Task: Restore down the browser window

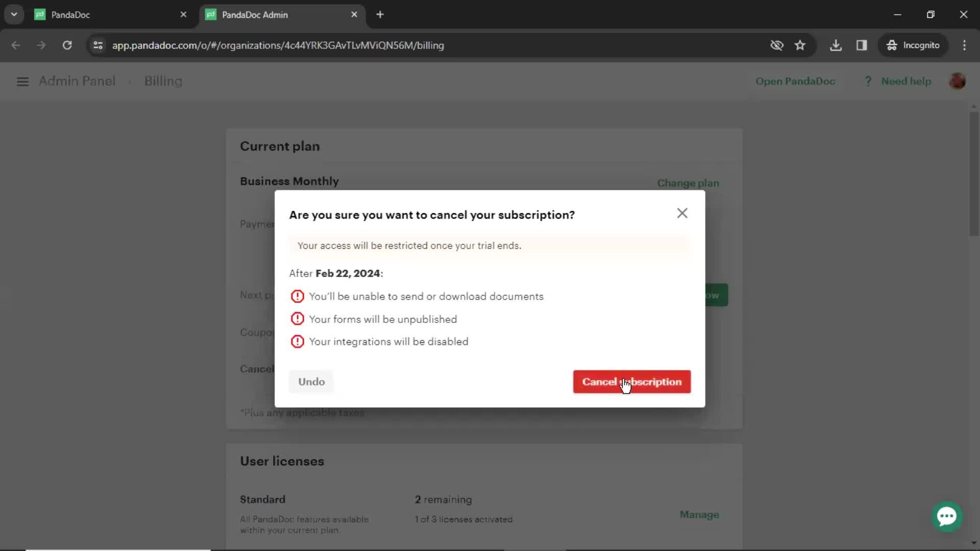Action: click(x=930, y=15)
